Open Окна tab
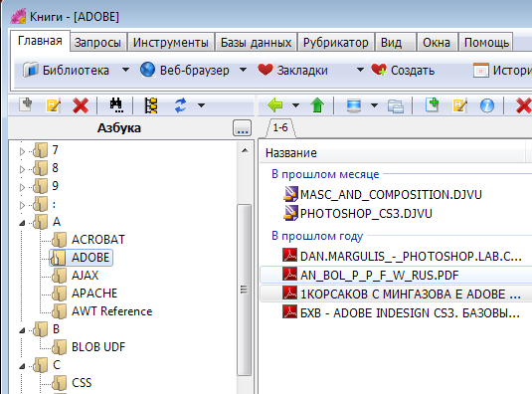 pyautogui.click(x=437, y=43)
